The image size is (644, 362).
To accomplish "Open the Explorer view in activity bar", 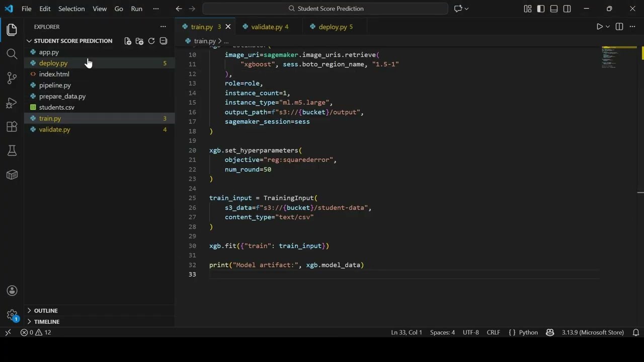I will pos(12,30).
